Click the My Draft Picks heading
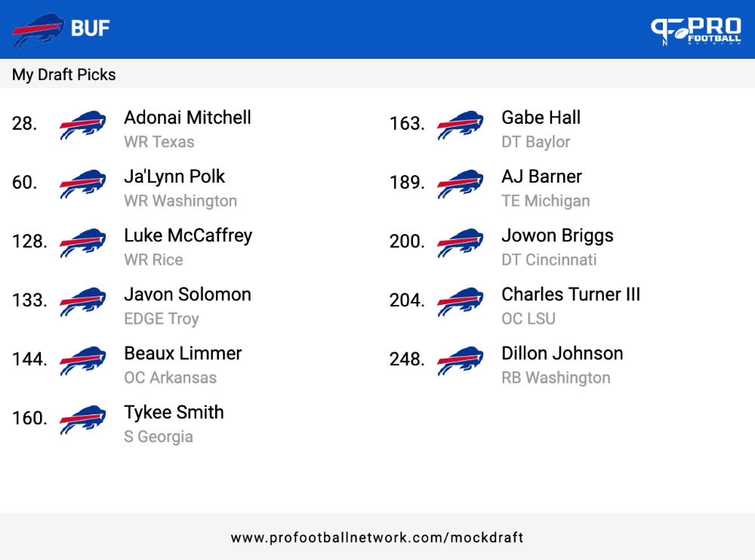The image size is (755, 560). (63, 75)
